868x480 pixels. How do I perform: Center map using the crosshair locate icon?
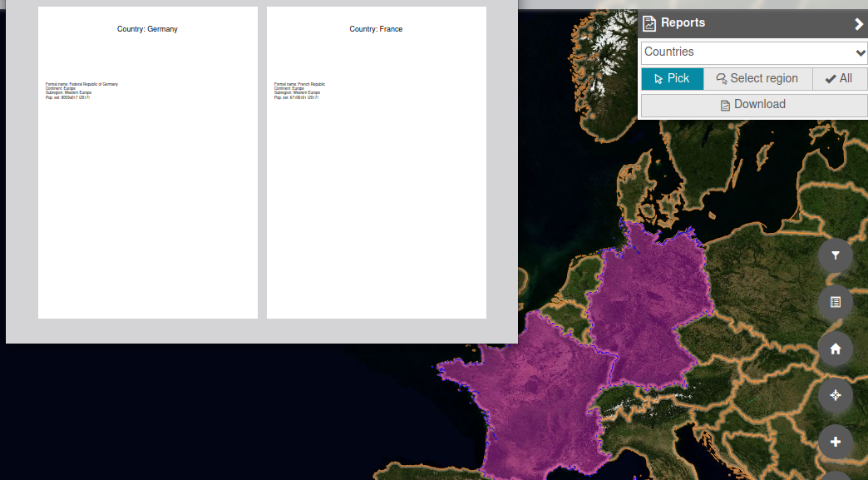836,396
